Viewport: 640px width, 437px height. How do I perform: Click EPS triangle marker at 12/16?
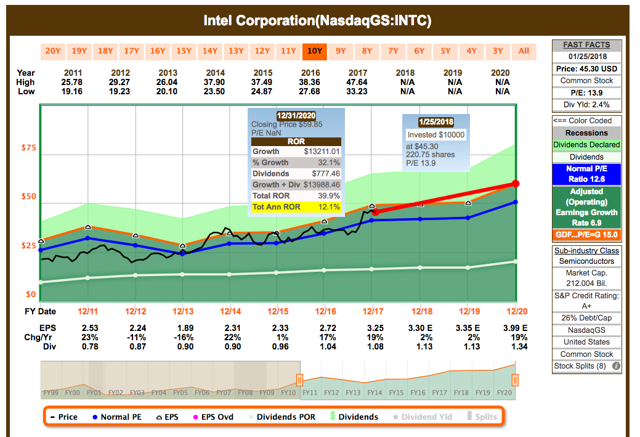324,221
